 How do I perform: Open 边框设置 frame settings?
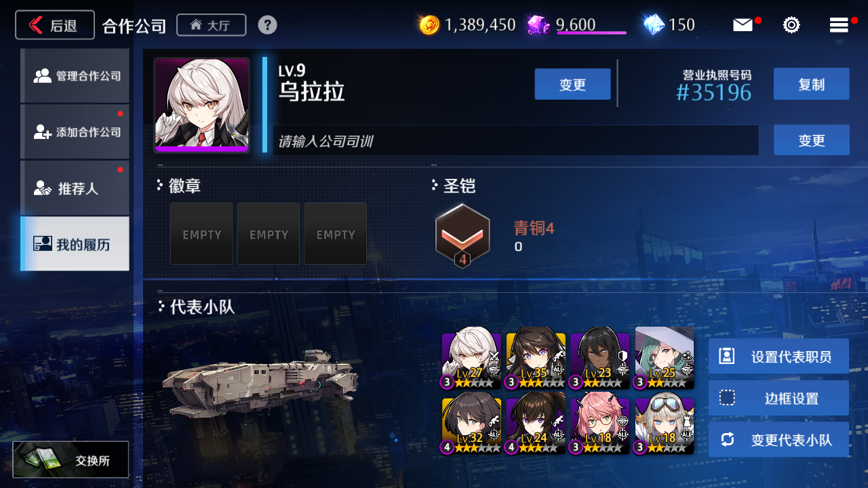[778, 398]
